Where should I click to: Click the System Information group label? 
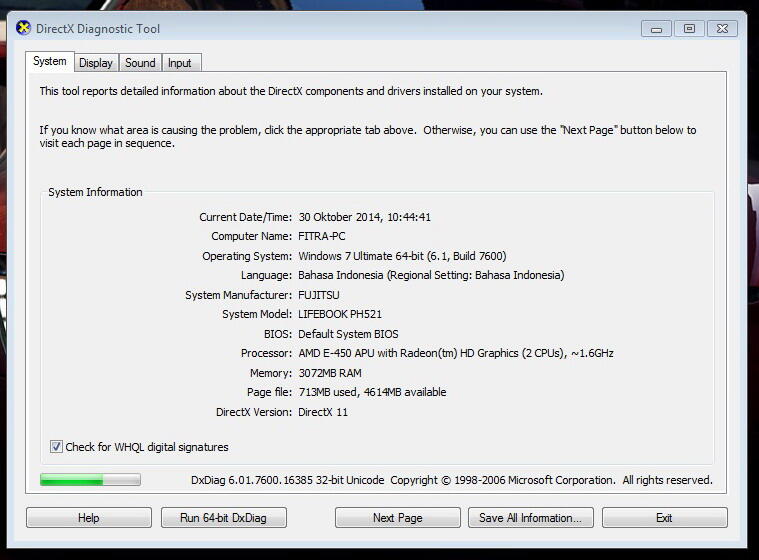tap(95, 192)
